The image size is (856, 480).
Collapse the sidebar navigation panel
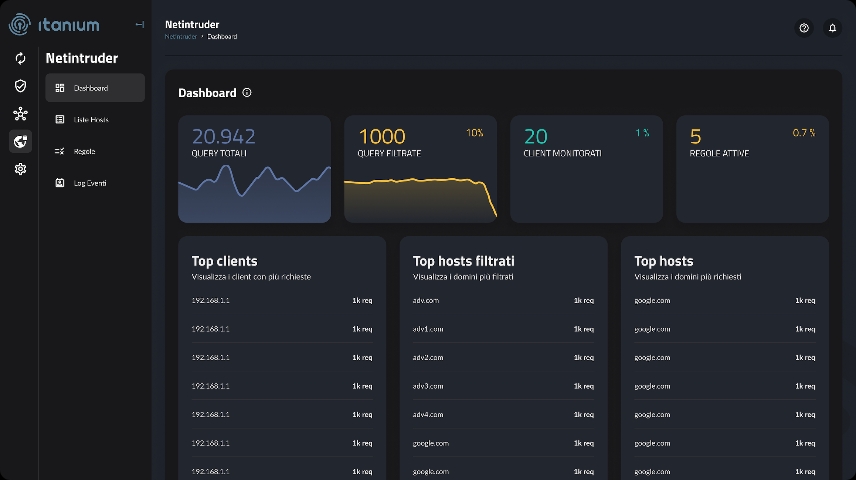coord(139,25)
